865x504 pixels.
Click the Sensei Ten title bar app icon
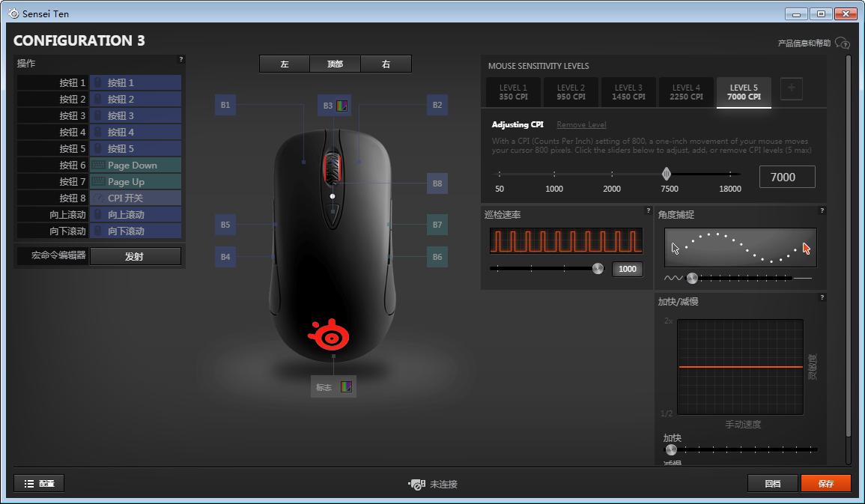point(13,13)
